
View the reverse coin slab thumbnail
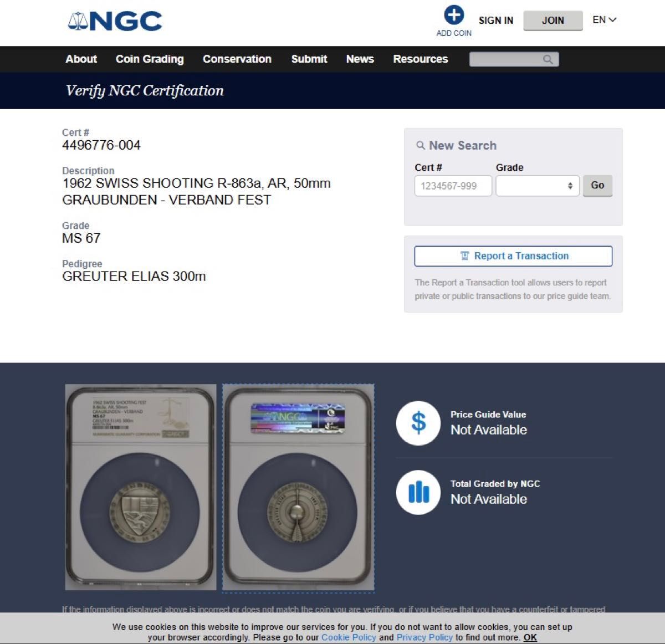point(298,488)
